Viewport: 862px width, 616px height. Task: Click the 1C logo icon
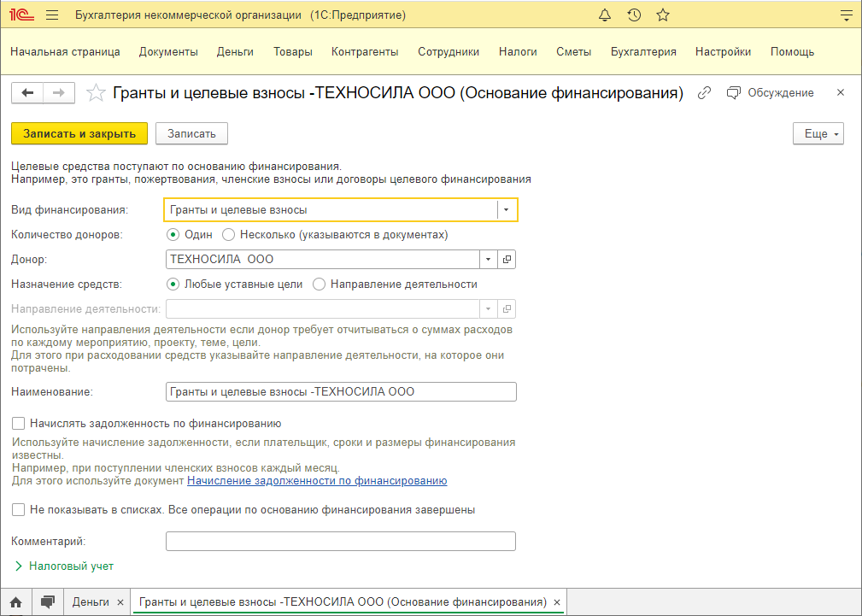tap(21, 15)
